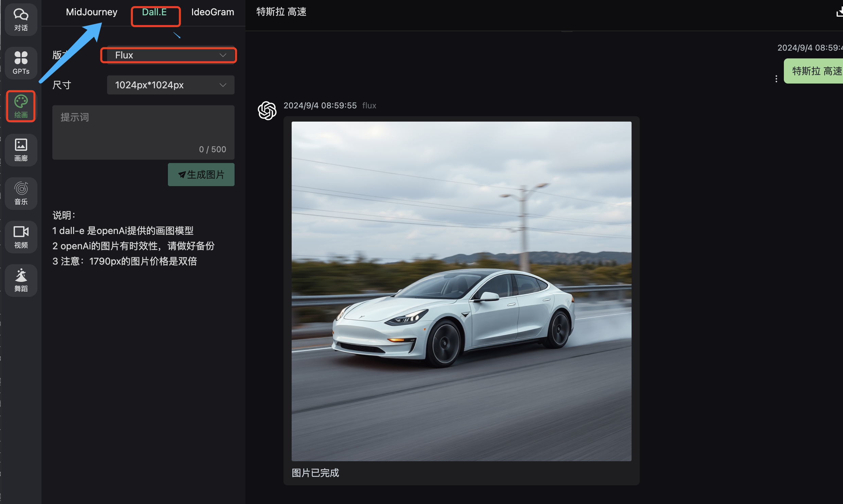Select the Dall.E tab

pyautogui.click(x=154, y=12)
